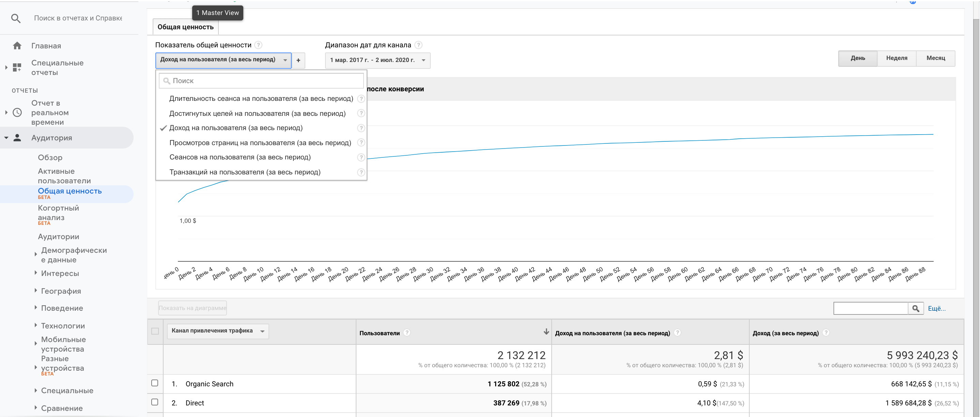This screenshot has height=417, width=980.
Task: Click the Home house icon
Action: click(x=17, y=46)
